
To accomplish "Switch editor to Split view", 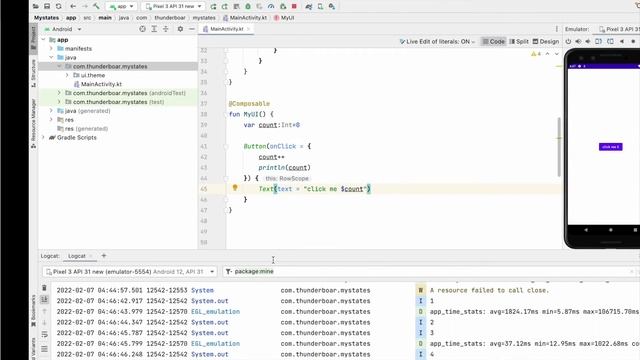I will coord(519,42).
